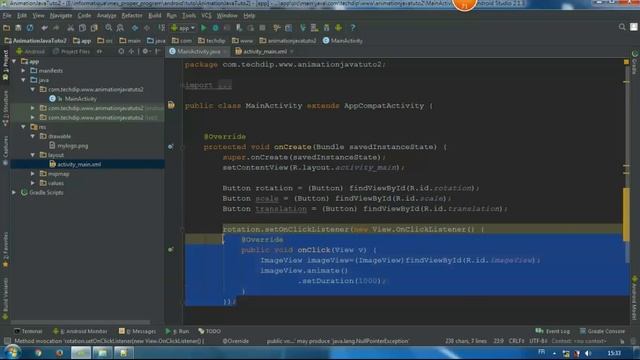This screenshot has height=360, width=640.
Task: Click the volume icon in system tray
Action: coord(588,353)
